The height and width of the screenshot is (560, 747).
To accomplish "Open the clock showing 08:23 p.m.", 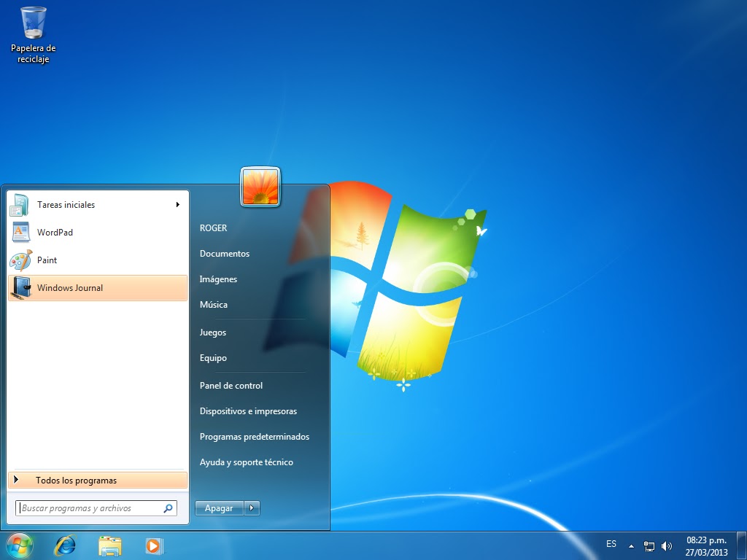I will [x=706, y=546].
